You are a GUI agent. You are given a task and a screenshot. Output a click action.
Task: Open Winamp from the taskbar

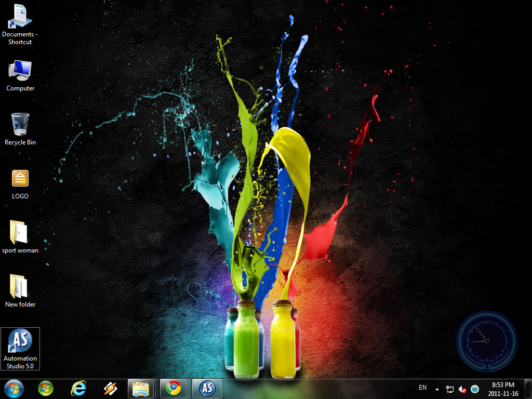110,388
